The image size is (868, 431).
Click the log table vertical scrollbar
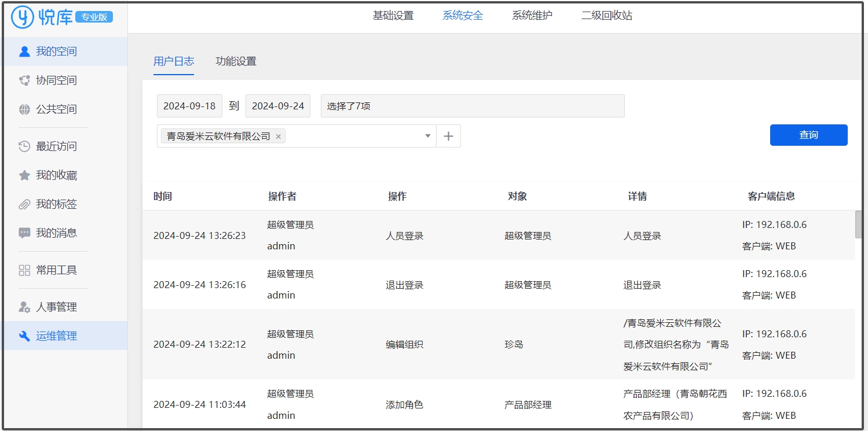click(x=858, y=224)
